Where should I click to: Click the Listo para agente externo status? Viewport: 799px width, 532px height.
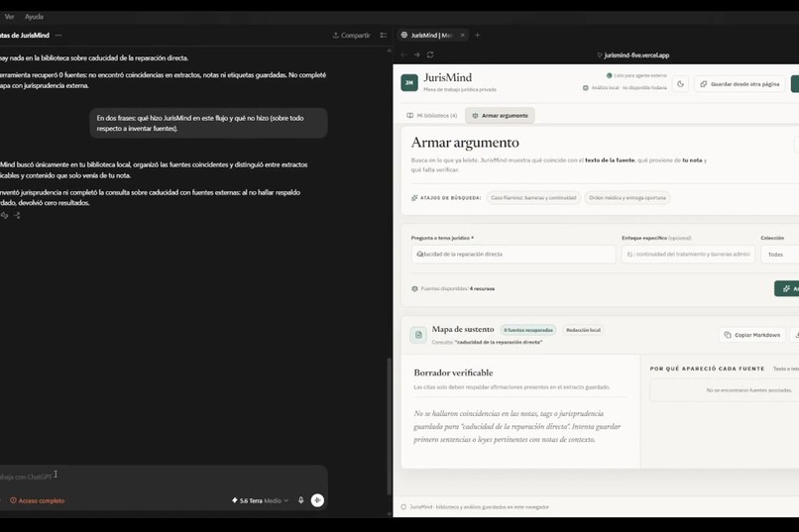pyautogui.click(x=636, y=75)
